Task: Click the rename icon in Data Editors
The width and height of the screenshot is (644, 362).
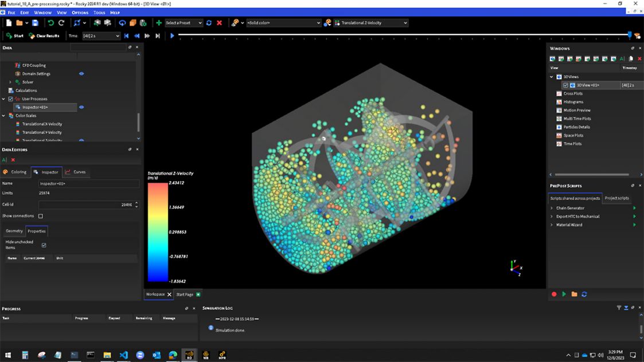Action: 5,160
